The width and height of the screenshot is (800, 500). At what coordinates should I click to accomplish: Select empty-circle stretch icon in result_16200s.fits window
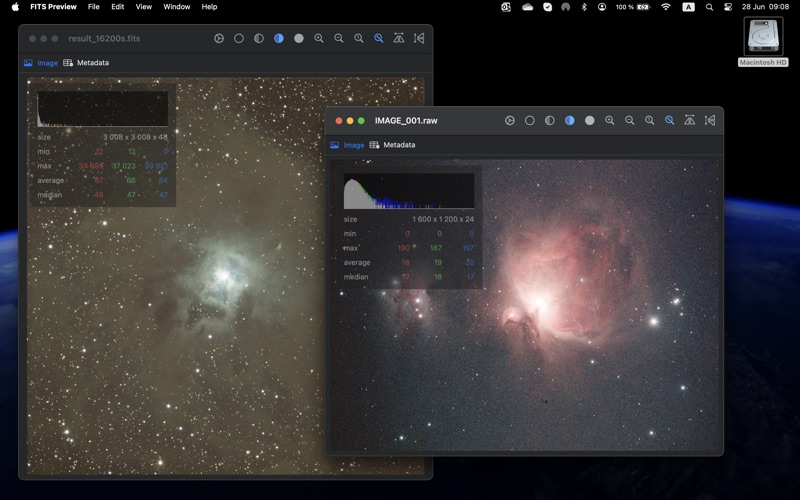click(x=239, y=38)
